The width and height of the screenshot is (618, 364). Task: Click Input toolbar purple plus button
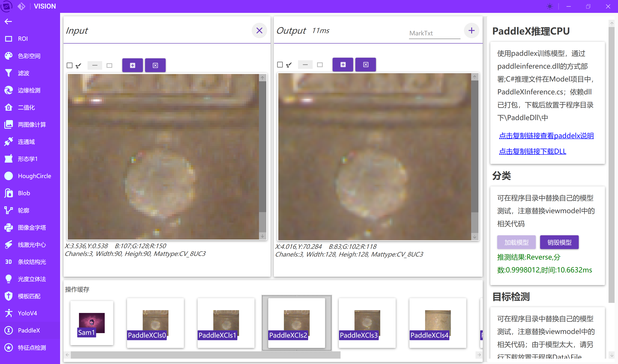coord(132,65)
